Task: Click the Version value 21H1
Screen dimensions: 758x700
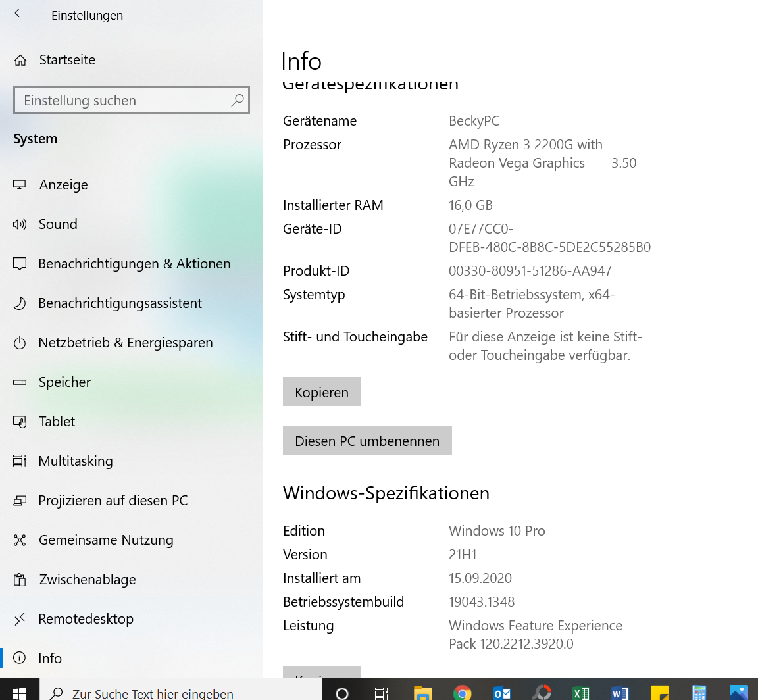Action: coord(463,555)
